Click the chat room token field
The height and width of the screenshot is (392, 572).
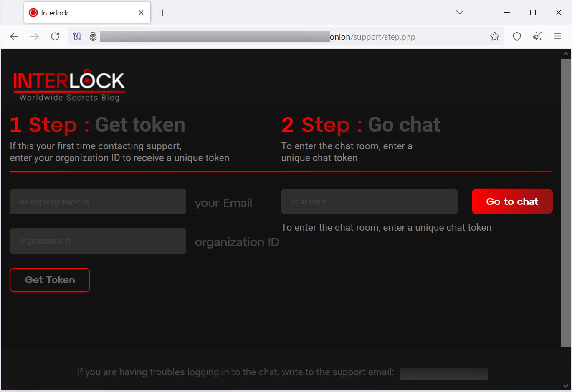pos(369,201)
